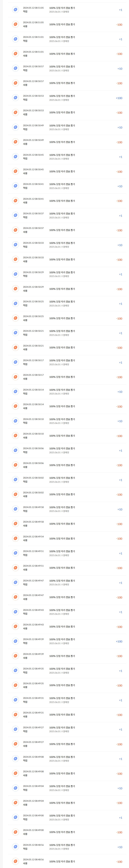Screen dimensions: 129x868
Task: Click blue 적립 icon at 08:49:39
Action: tap(15, 641)
